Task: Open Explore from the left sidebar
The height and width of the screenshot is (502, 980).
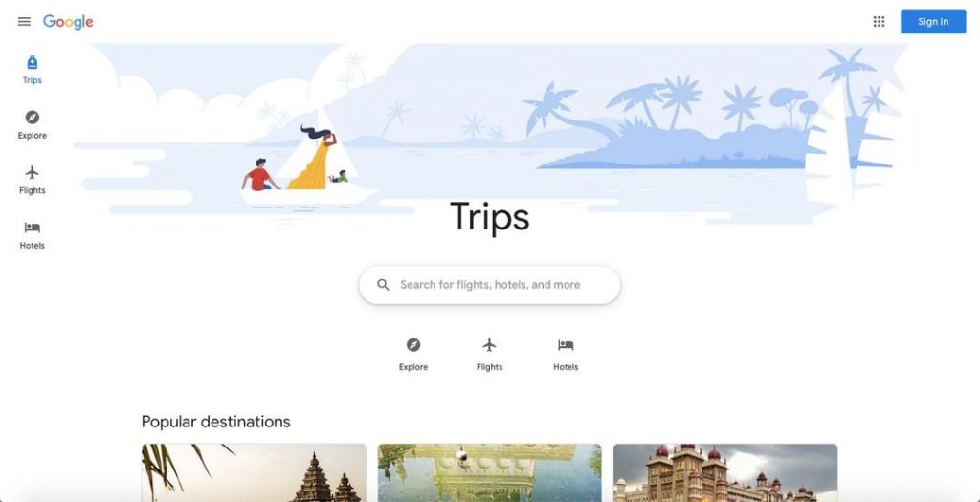Action: (x=32, y=125)
